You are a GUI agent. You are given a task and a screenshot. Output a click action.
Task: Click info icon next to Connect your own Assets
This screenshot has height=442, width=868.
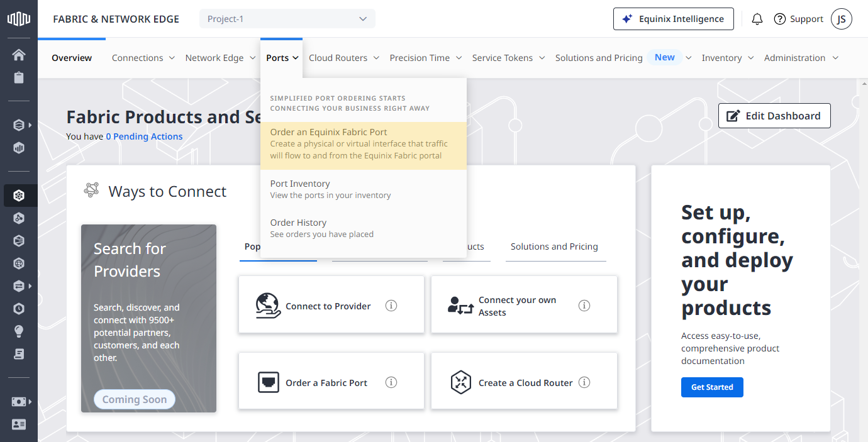click(584, 306)
